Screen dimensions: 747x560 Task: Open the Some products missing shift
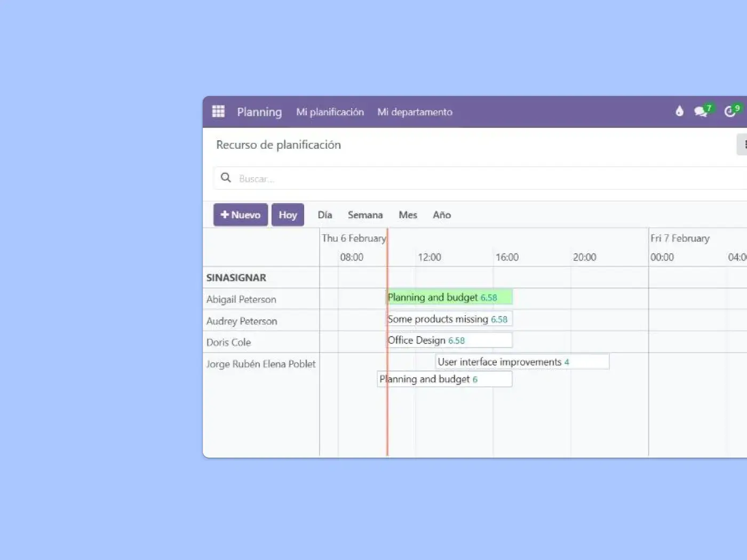click(449, 319)
